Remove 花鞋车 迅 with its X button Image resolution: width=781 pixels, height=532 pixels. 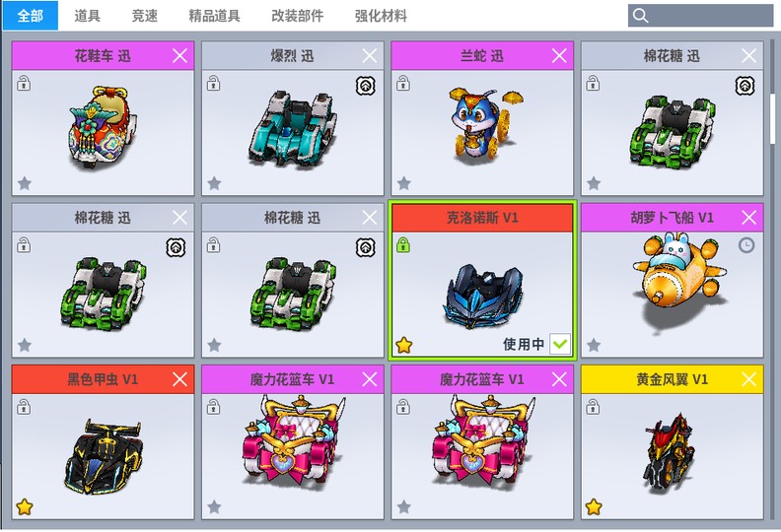[x=179, y=56]
